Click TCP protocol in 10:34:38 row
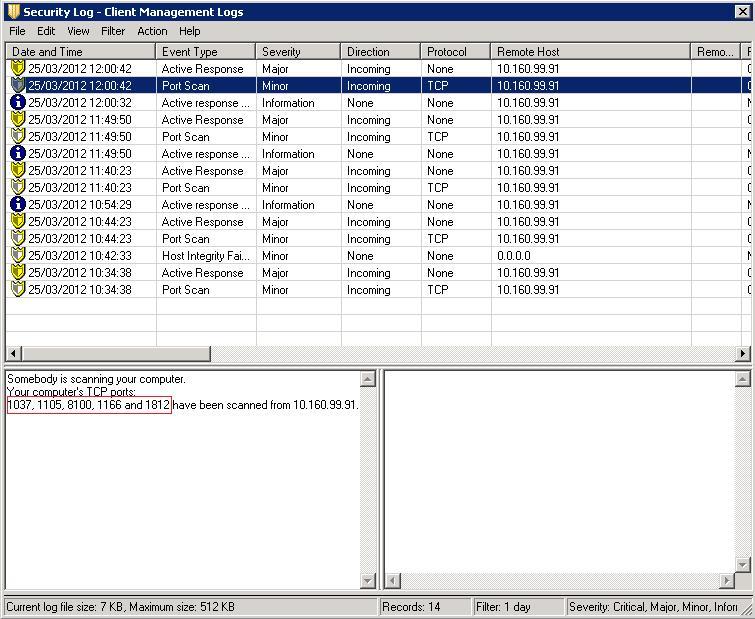 pos(437,290)
